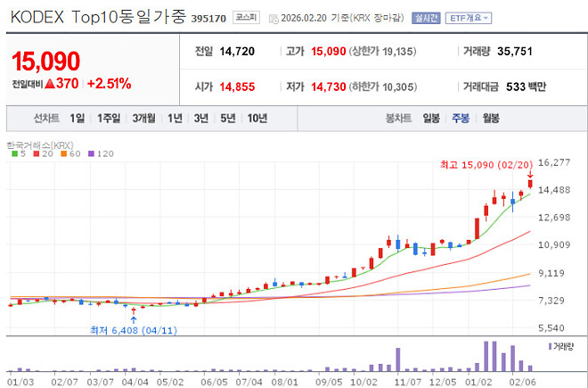Viewport: 588px width, 388px height.
Task: Click the +2.51% change value
Action: coord(109,83)
